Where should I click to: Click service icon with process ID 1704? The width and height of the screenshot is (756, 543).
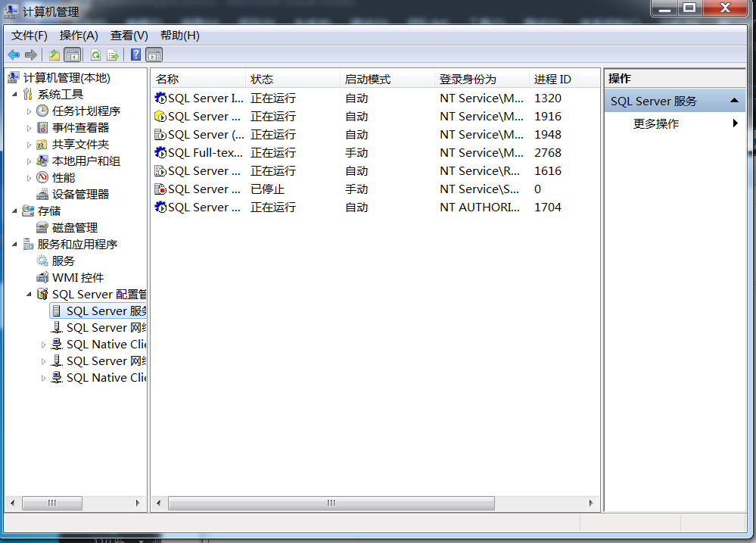tap(160, 207)
